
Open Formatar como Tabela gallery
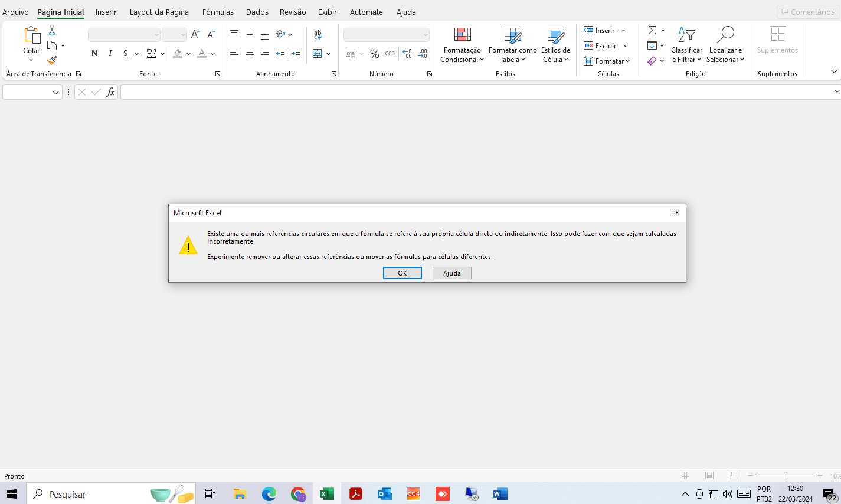tap(513, 45)
